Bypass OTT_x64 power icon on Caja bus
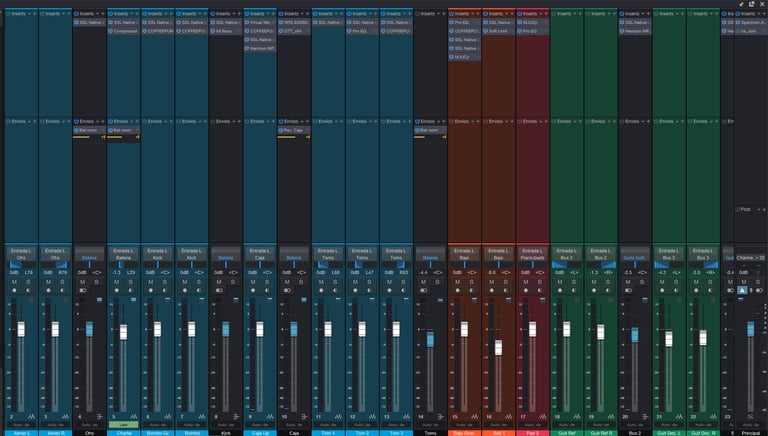 [281, 31]
